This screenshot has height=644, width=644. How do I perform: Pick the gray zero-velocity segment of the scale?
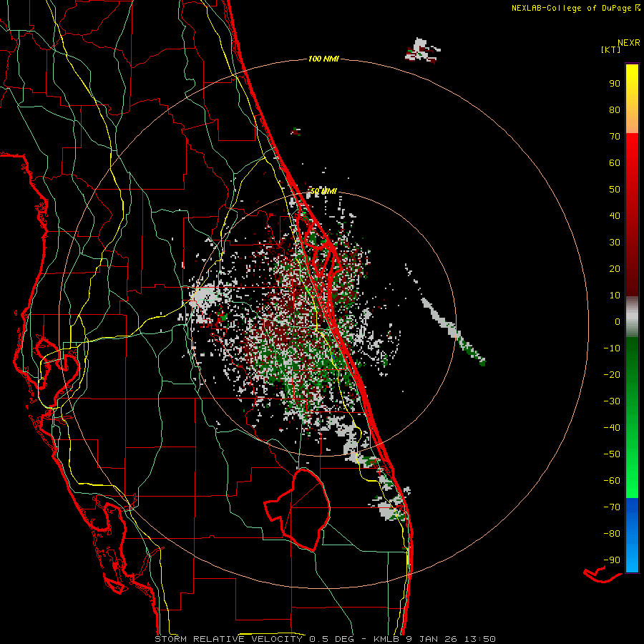(632, 317)
